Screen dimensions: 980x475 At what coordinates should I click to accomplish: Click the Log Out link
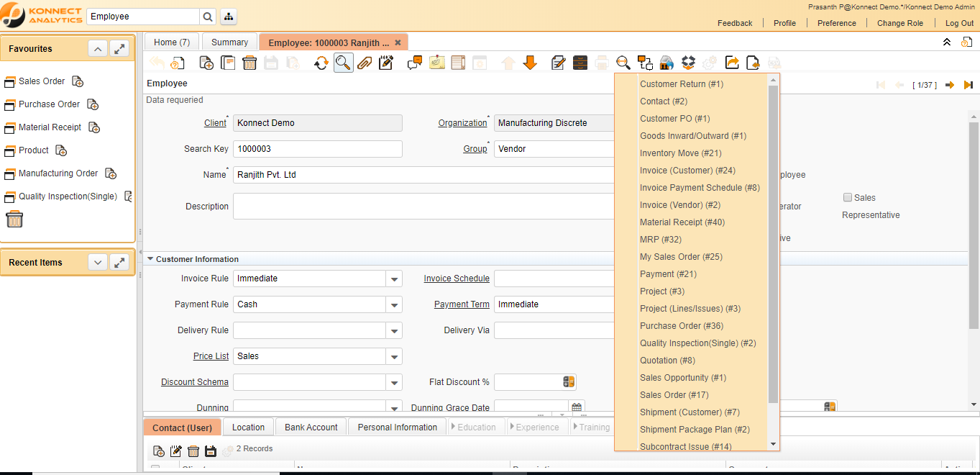pos(959,22)
